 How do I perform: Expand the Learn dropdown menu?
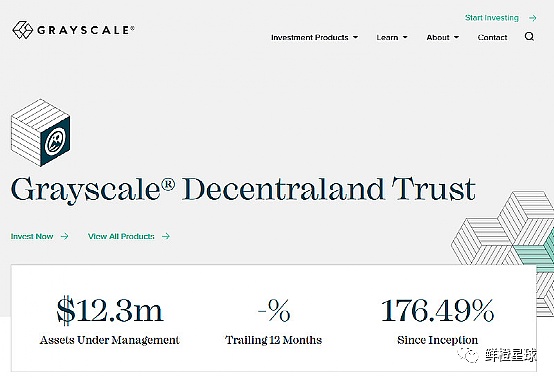click(x=392, y=37)
